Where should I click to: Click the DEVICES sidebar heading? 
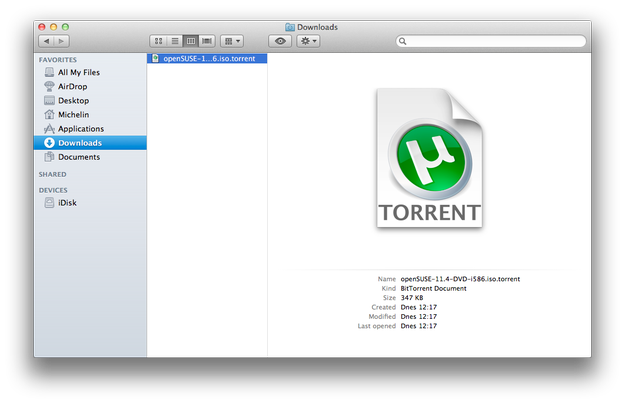tap(53, 190)
